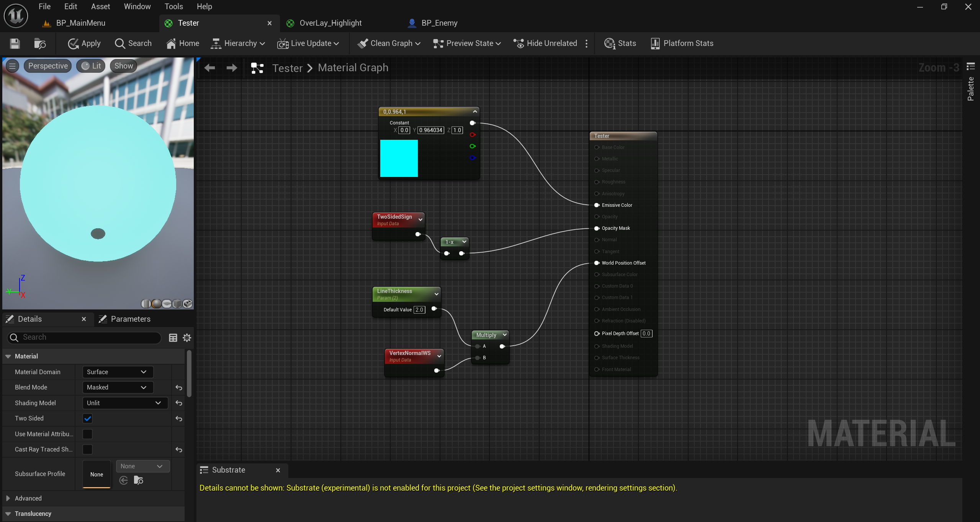Switch to the BP_Enemy tab
Viewport: 980px width, 522px height.
(439, 23)
